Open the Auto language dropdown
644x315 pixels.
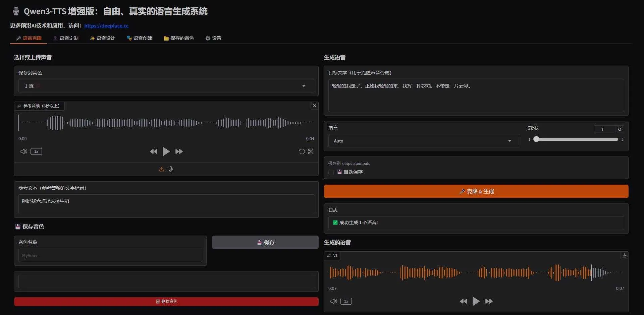423,141
